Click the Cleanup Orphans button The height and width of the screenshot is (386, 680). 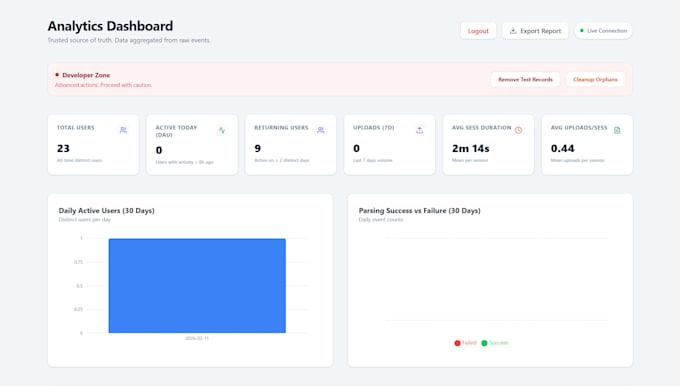(595, 79)
